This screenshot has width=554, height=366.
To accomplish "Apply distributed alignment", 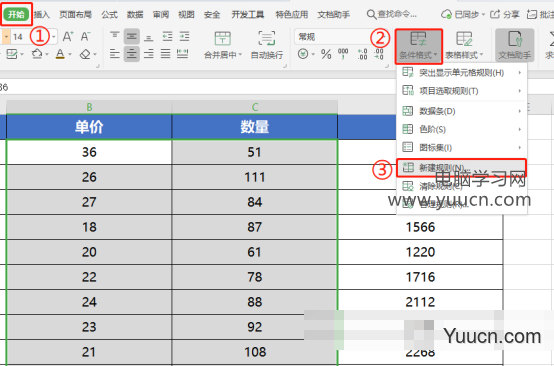I will (x=182, y=54).
